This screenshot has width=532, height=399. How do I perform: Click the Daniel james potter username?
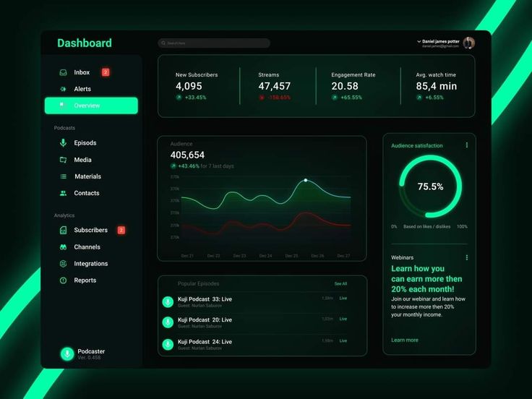pos(441,41)
